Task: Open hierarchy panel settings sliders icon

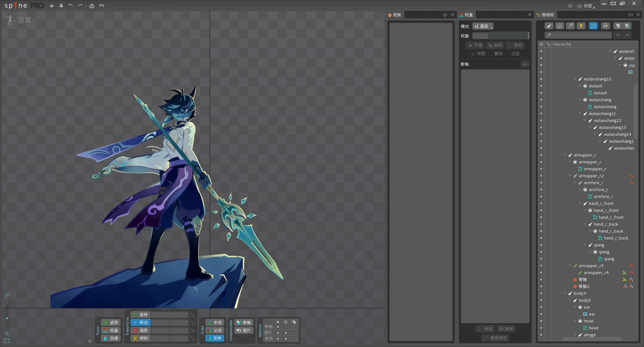Action: [631, 15]
